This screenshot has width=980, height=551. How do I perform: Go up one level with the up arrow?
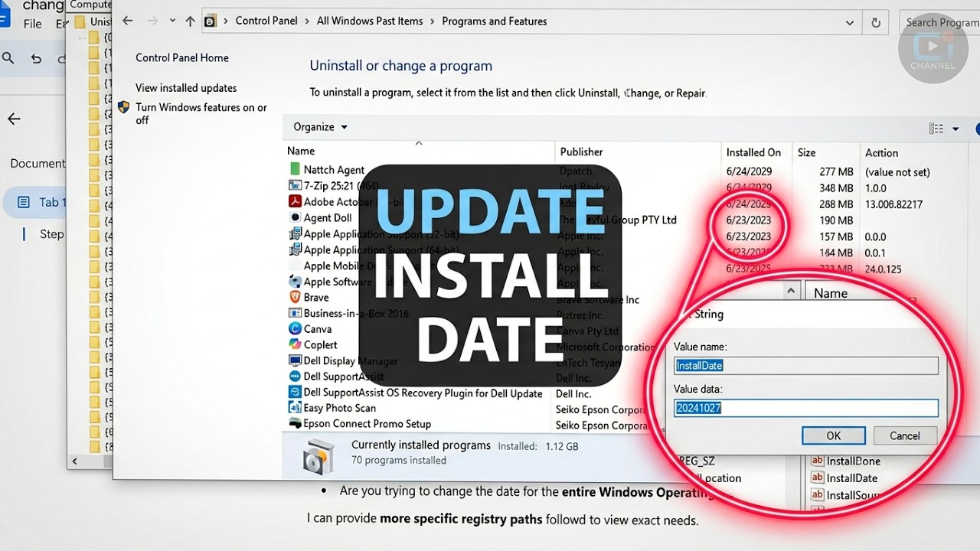click(x=191, y=21)
